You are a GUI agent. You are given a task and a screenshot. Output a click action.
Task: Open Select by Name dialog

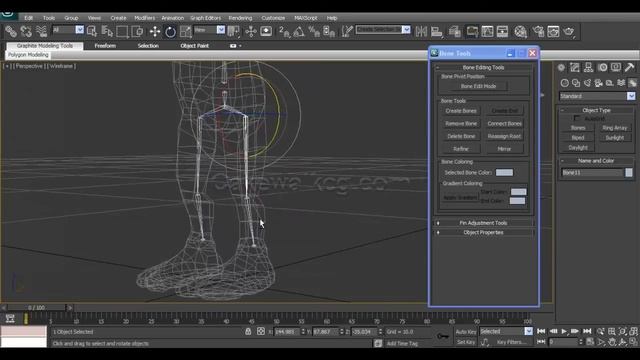pyautogui.click(x=107, y=31)
